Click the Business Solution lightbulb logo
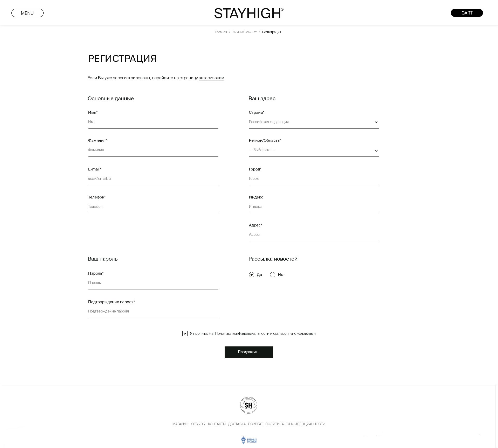The image size is (498, 448). coord(248,440)
